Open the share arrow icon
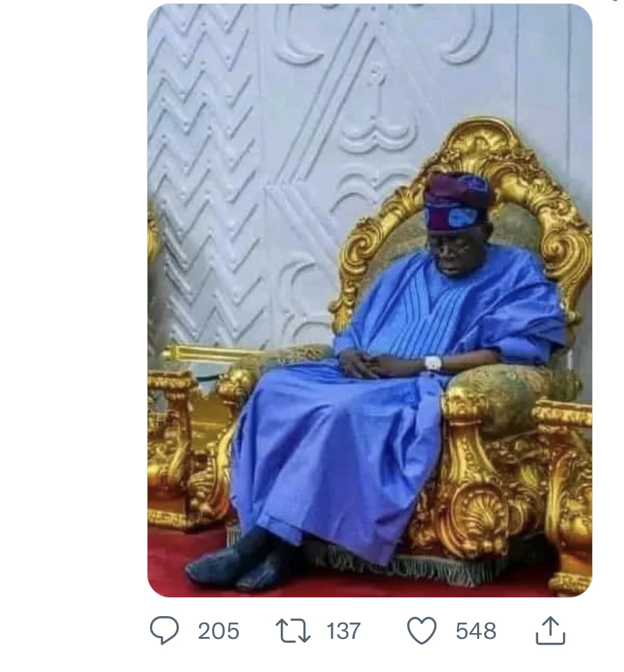 click(551, 630)
